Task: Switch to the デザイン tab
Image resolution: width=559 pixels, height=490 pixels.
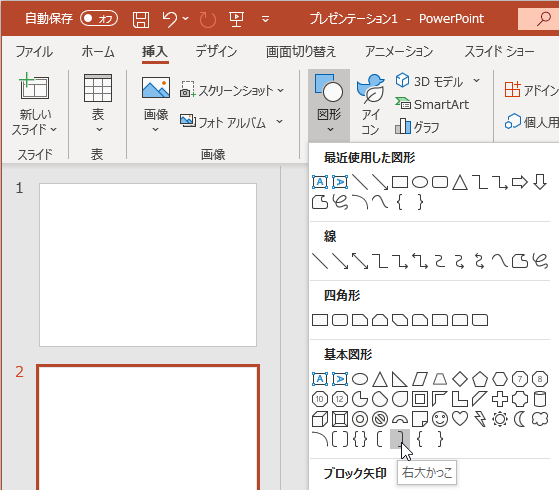Action: click(x=216, y=52)
